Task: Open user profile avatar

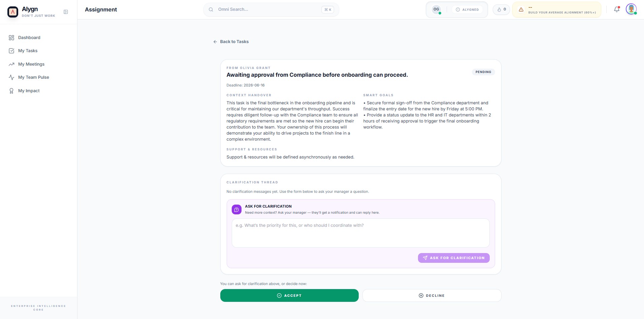Action: (x=631, y=9)
